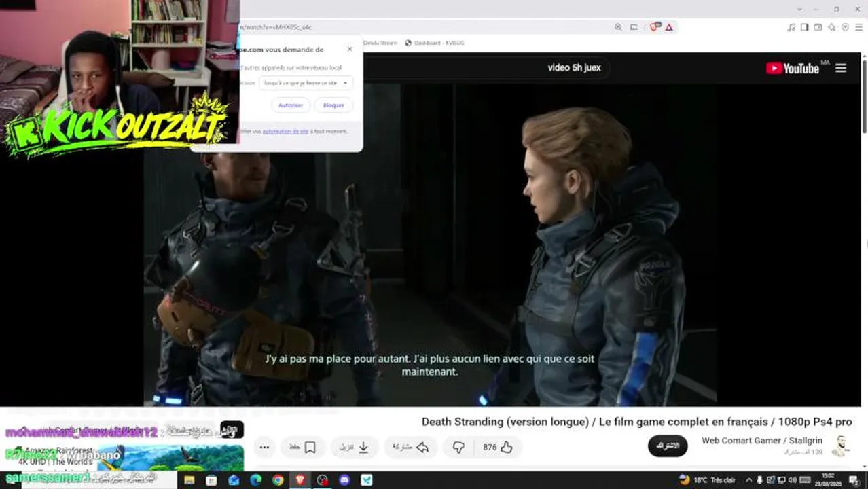Click the channel avatar image
Screen dimensions: 868x489
[842, 446]
